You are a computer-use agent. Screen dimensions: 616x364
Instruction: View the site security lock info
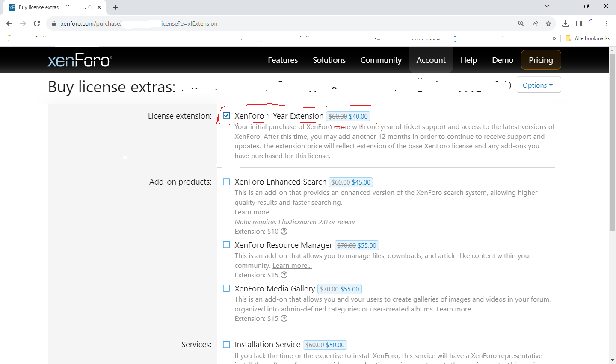tap(54, 23)
